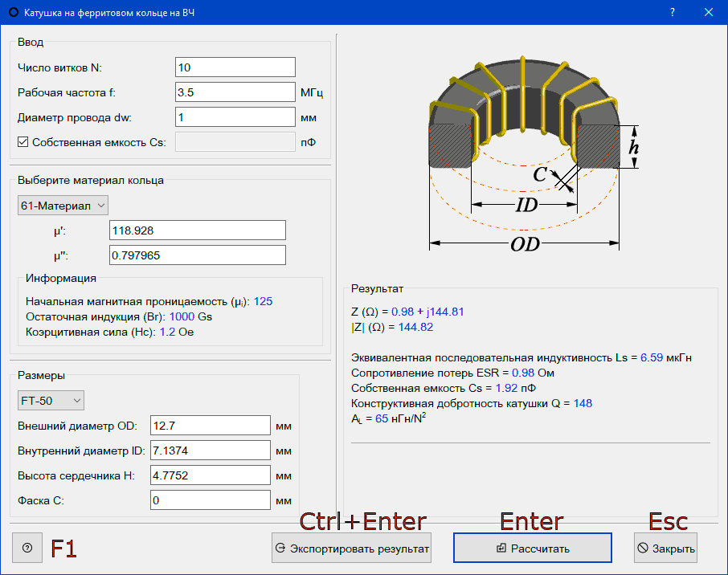Toggle the Собственная емкость Cs checkbox

coord(22,142)
